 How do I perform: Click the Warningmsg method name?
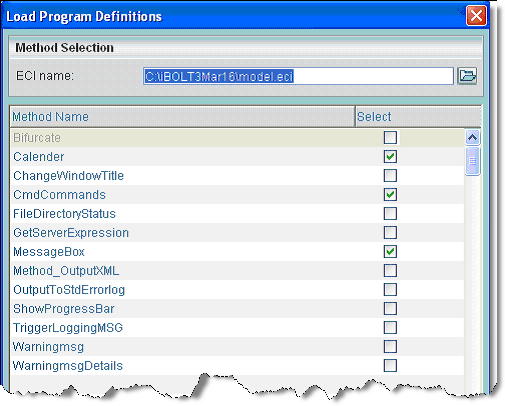tap(48, 347)
